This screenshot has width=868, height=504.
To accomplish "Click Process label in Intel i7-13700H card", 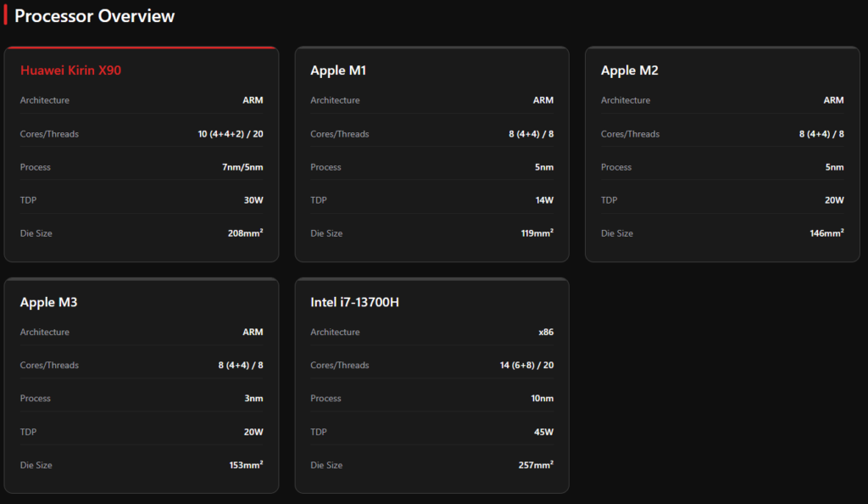I will click(x=325, y=399).
